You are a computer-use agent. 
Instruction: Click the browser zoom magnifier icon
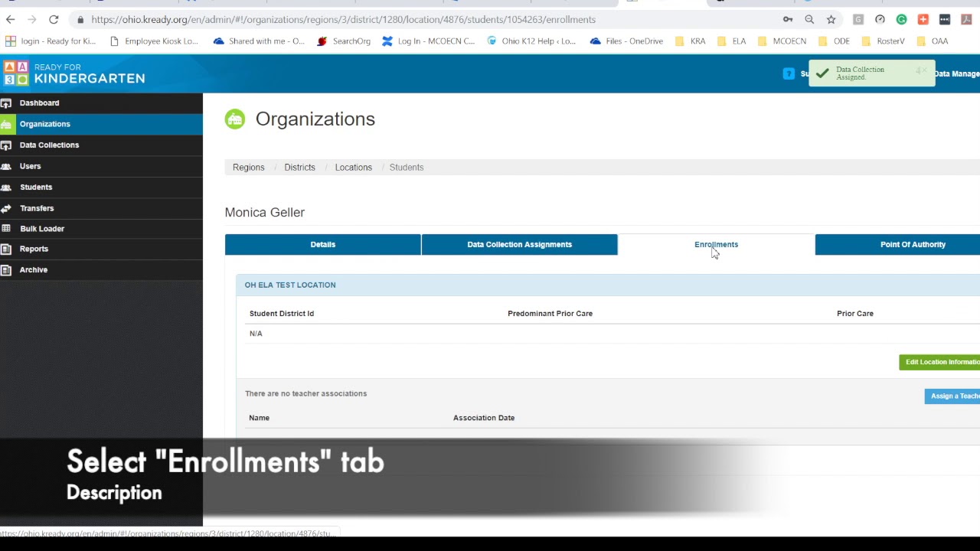tap(809, 19)
